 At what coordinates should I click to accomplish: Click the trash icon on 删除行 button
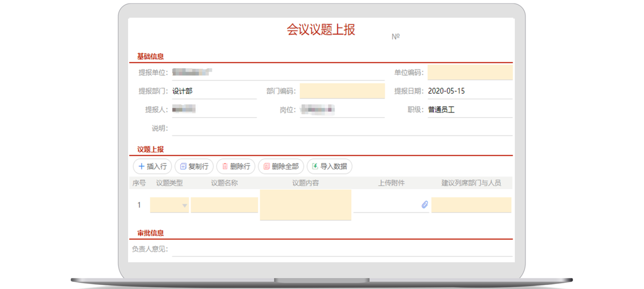pyautogui.click(x=225, y=167)
